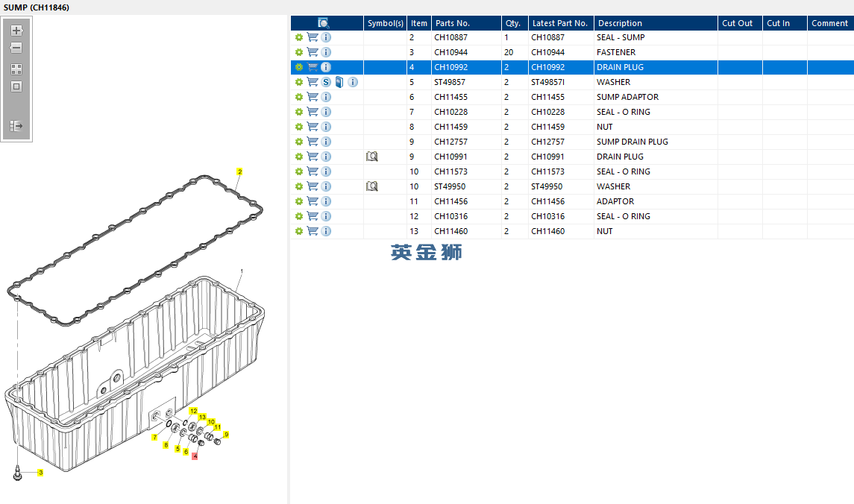
Task: Select the SUMP DRAIN PLUG CH12757 row
Action: click(572, 142)
